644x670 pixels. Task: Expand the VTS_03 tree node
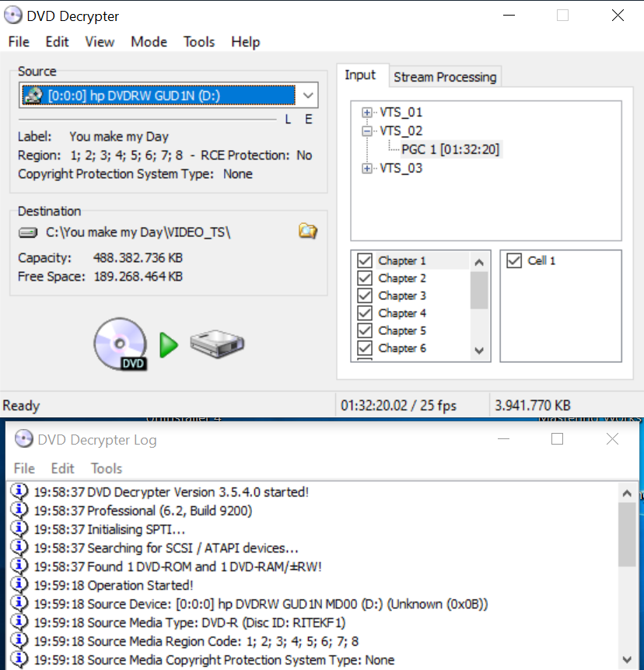[367, 169]
